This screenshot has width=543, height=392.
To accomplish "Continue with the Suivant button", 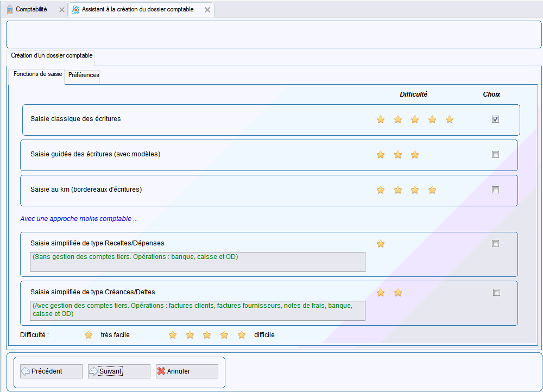I will pos(119,371).
